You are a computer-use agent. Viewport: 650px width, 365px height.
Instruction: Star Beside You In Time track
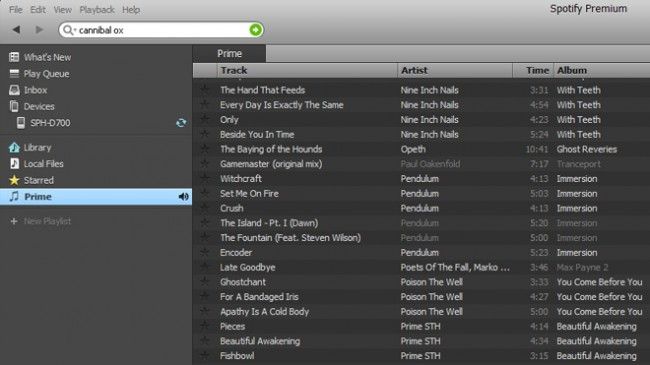click(x=205, y=134)
